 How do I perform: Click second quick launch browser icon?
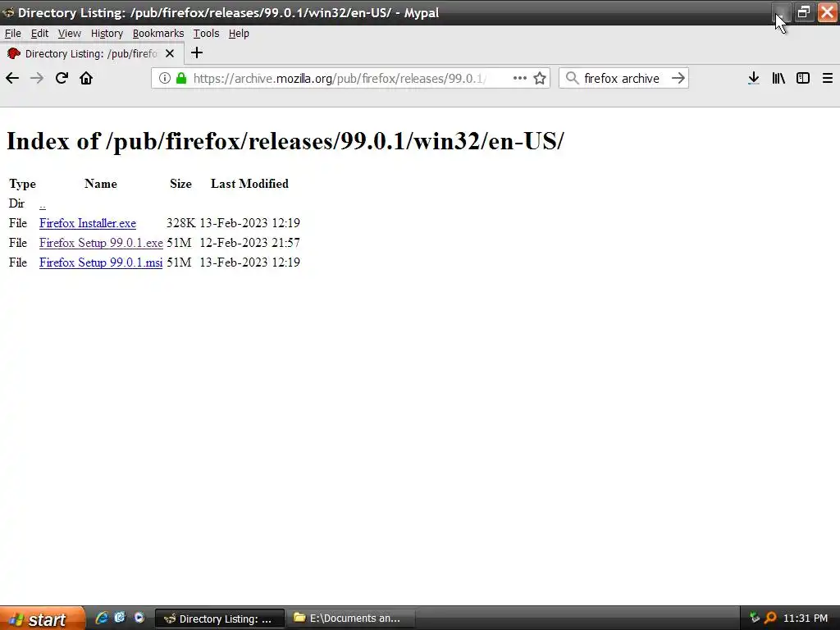pos(120,618)
